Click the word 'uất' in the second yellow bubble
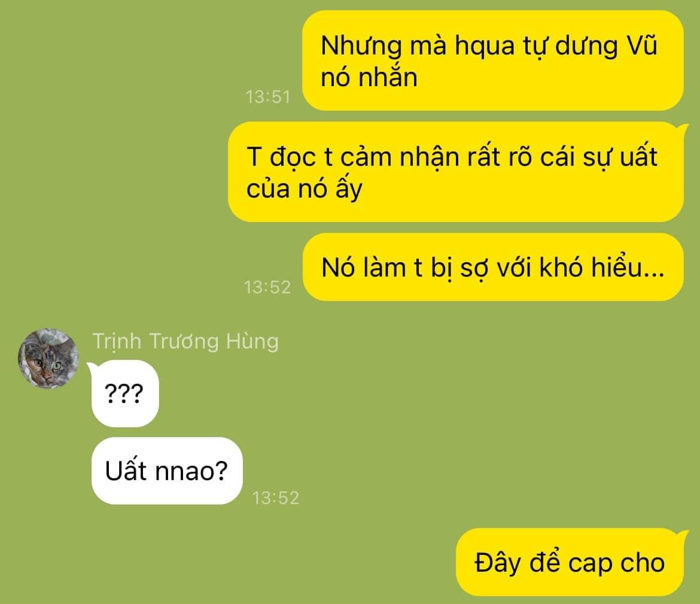700x604 pixels. 637,156
